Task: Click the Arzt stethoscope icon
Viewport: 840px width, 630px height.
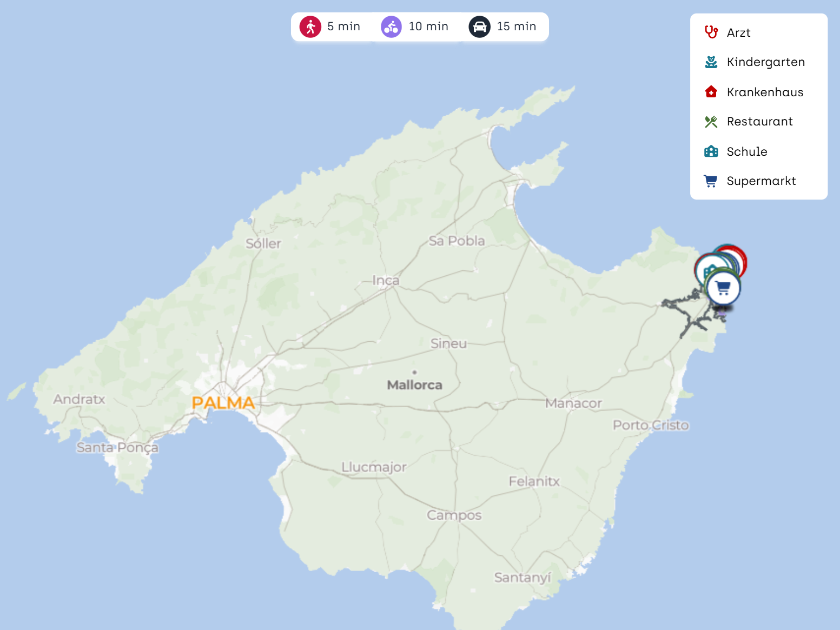Action: (x=711, y=32)
